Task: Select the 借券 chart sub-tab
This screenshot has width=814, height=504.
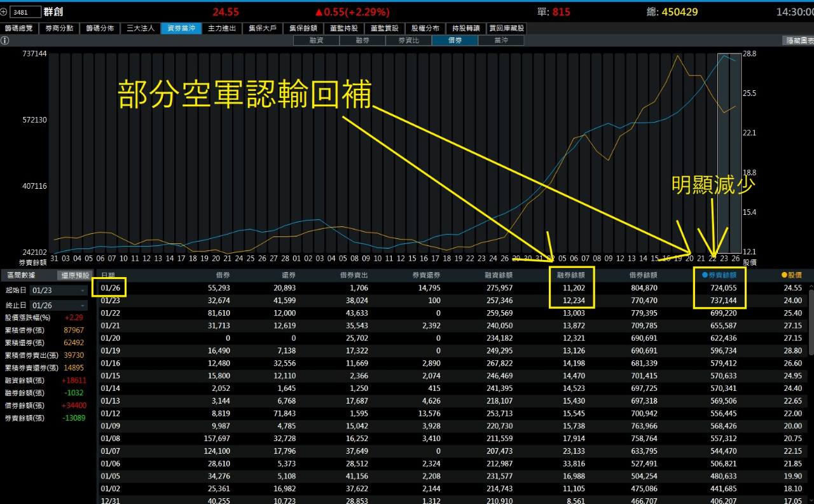Action: click(455, 40)
